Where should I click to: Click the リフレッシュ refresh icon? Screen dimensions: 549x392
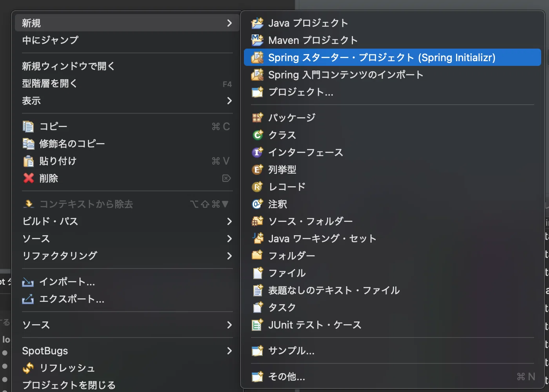click(28, 368)
